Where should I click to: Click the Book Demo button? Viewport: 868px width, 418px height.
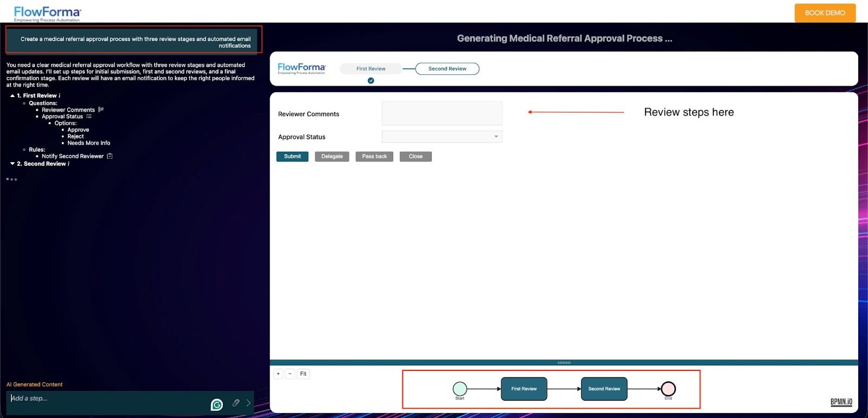click(x=825, y=13)
